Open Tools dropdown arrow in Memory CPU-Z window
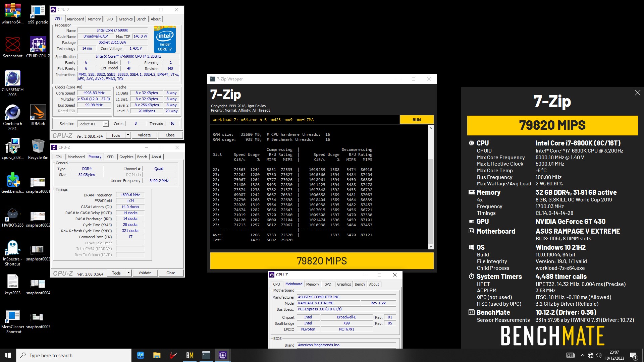 point(128,273)
